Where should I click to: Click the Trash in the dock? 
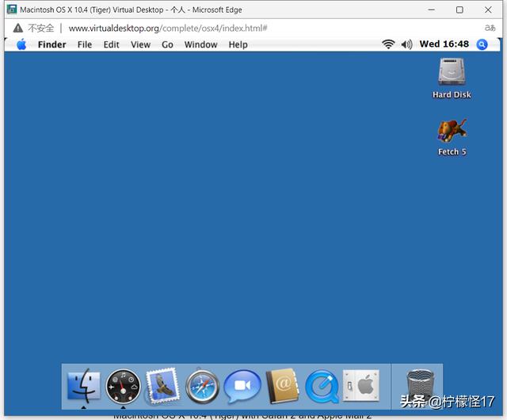click(420, 387)
